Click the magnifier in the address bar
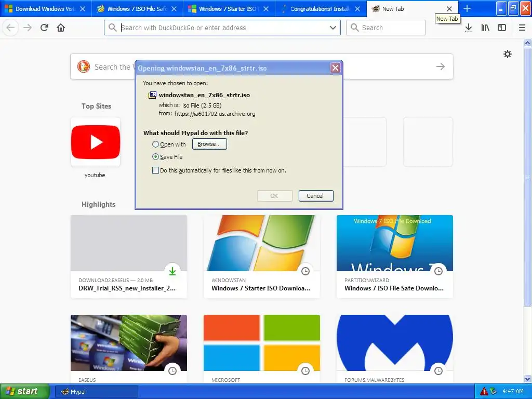This screenshot has width=532, height=399. tap(112, 28)
